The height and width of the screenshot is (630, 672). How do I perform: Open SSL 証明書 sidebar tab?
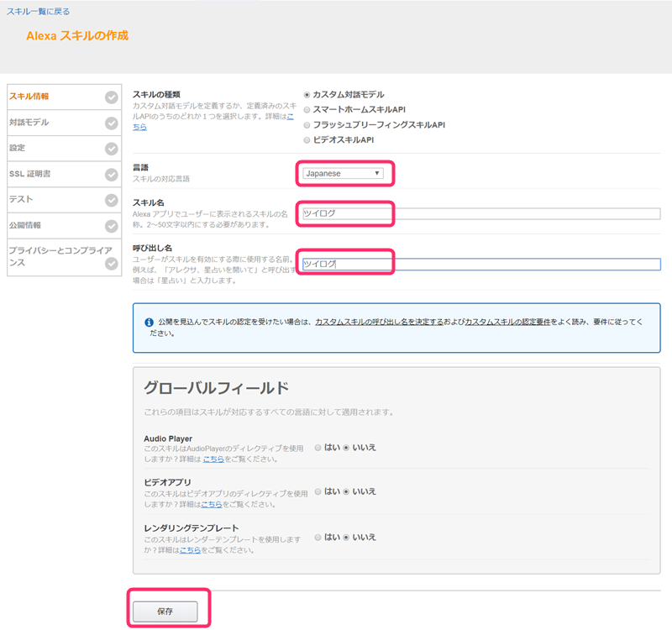65,175
